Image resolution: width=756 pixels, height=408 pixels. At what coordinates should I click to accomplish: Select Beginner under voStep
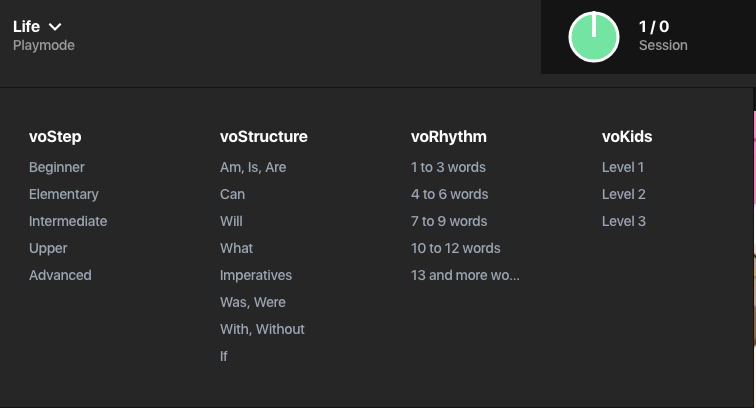(x=56, y=167)
